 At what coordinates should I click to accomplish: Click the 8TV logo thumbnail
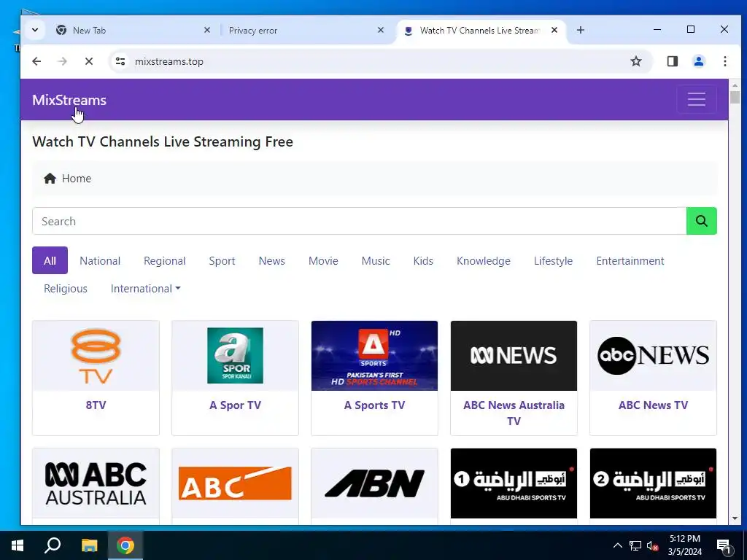96,356
